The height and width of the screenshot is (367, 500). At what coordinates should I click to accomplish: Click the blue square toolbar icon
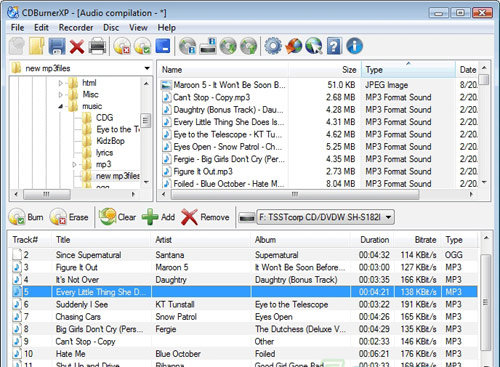coord(163,46)
